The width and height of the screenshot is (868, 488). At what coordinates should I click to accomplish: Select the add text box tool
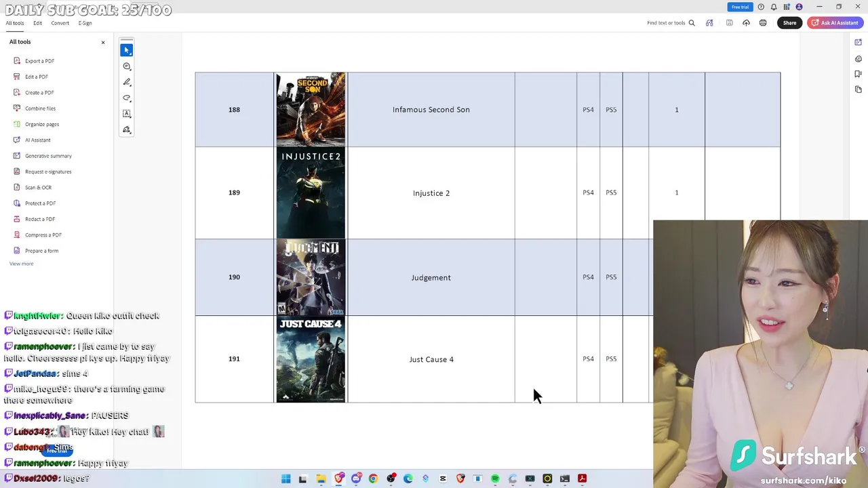point(127,114)
